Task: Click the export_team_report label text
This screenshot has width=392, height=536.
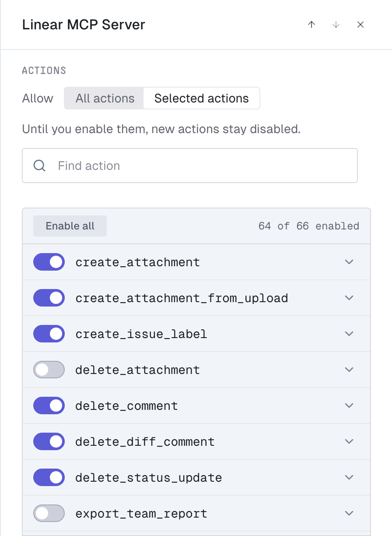Action: 141,514
